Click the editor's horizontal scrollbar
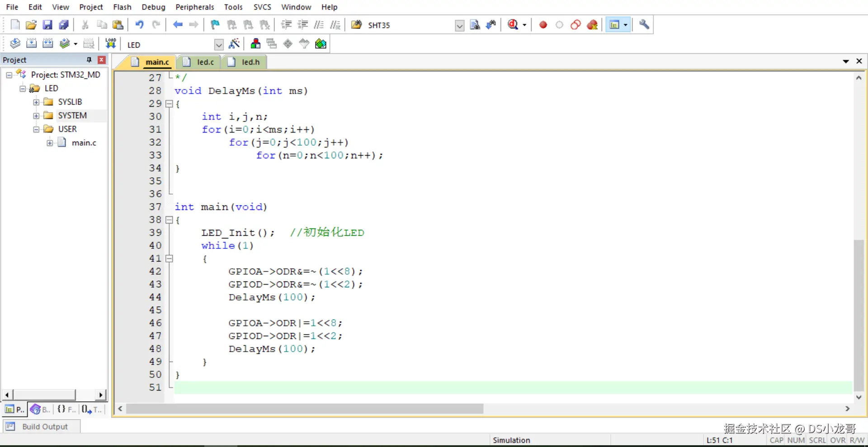Image resolution: width=868 pixels, height=447 pixels. click(303, 409)
